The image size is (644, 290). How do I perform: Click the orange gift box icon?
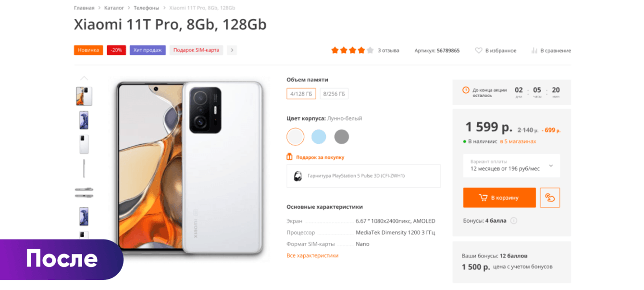point(289,157)
